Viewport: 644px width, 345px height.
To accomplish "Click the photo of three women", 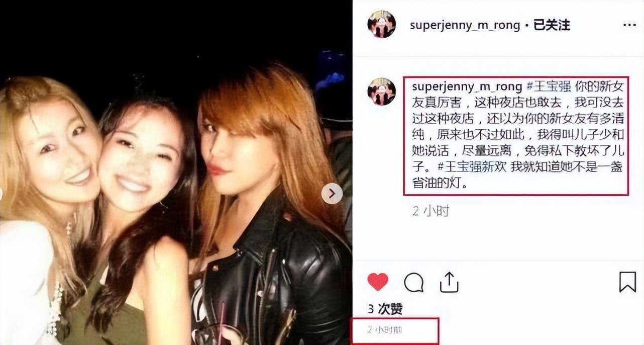I will (176, 172).
